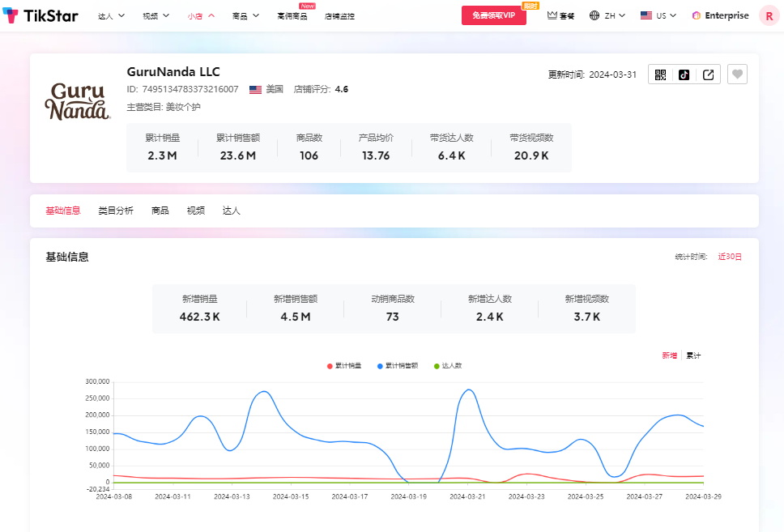Open the 套餐 plans link
This screenshot has width=784, height=532.
566,16
